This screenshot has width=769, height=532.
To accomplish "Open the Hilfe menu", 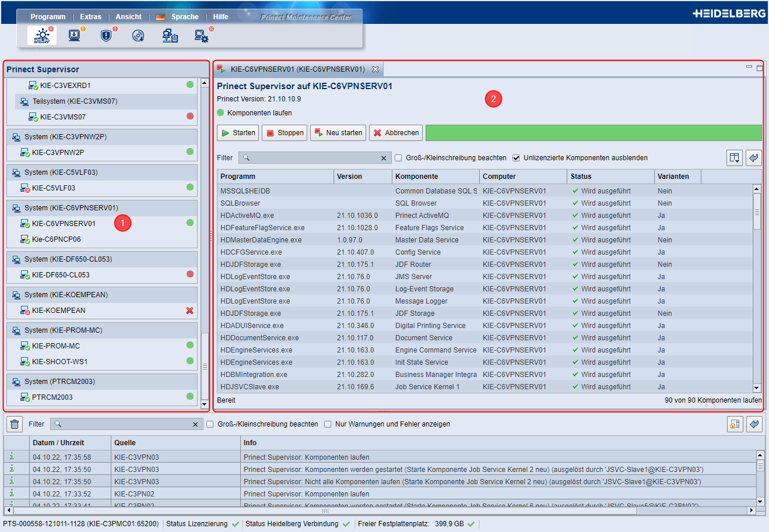I will tap(220, 17).
